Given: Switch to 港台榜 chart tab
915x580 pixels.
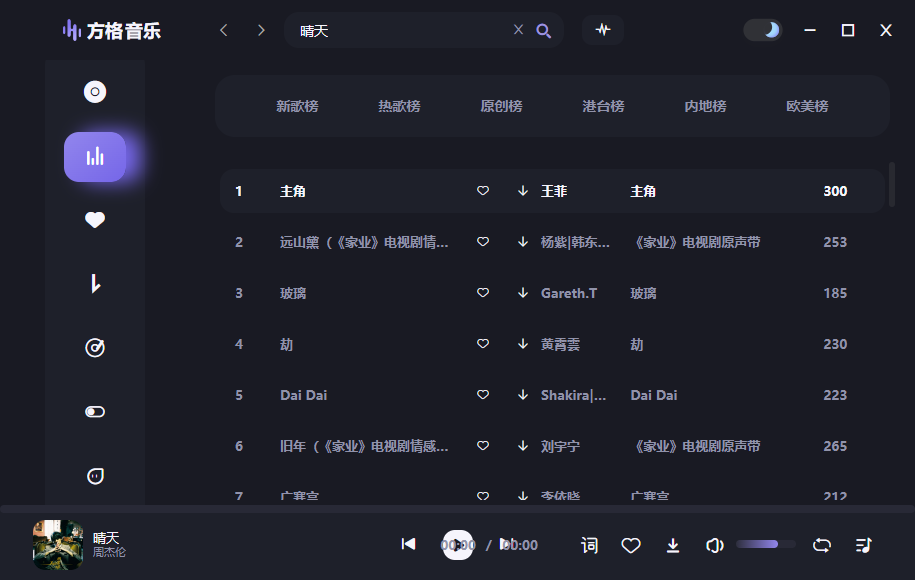Looking at the screenshot, I should coord(603,106).
